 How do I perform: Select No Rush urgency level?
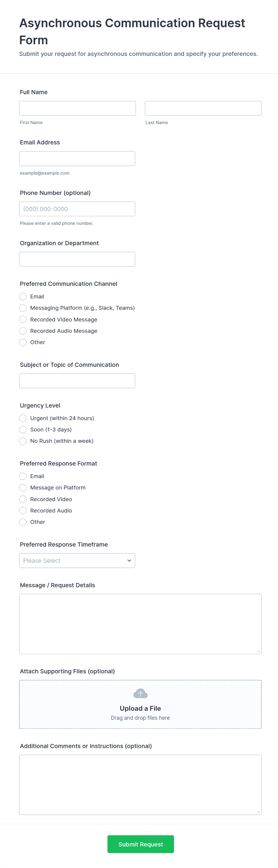23,441
